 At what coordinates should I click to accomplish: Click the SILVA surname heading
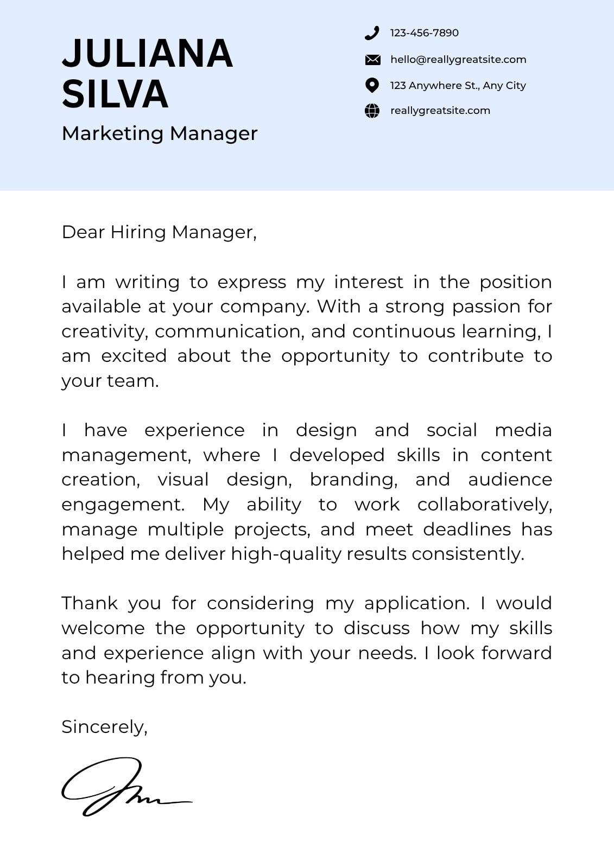[115, 94]
